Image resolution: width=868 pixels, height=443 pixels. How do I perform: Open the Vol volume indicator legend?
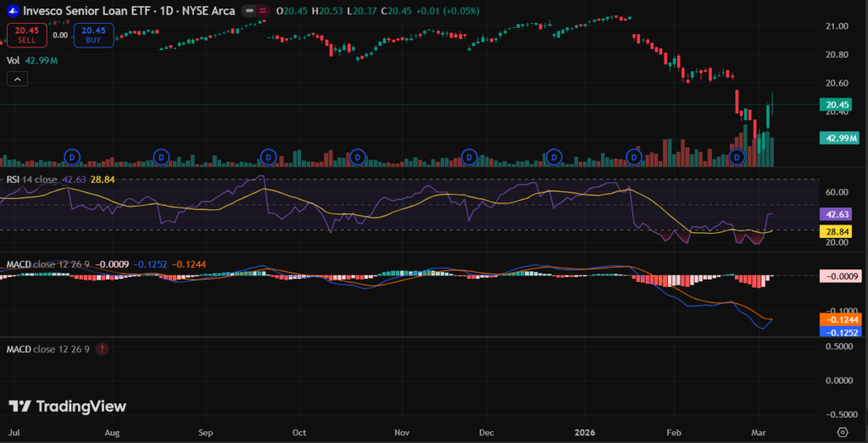coord(14,61)
